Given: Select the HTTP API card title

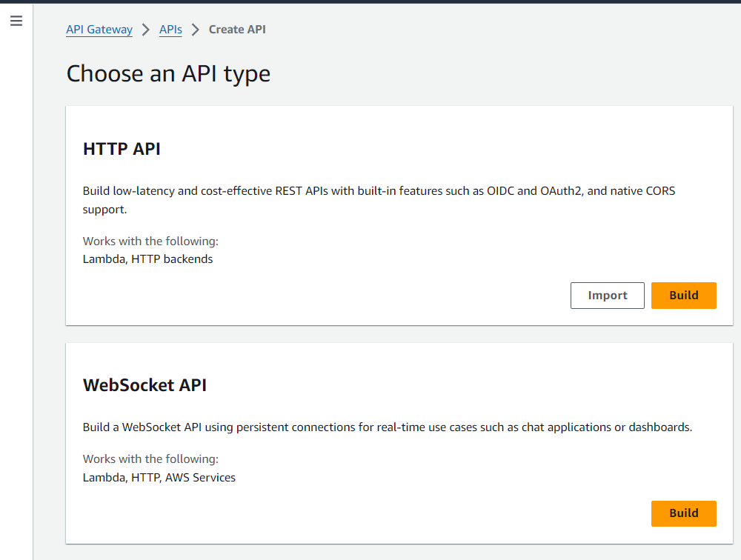Looking at the screenshot, I should [122, 149].
